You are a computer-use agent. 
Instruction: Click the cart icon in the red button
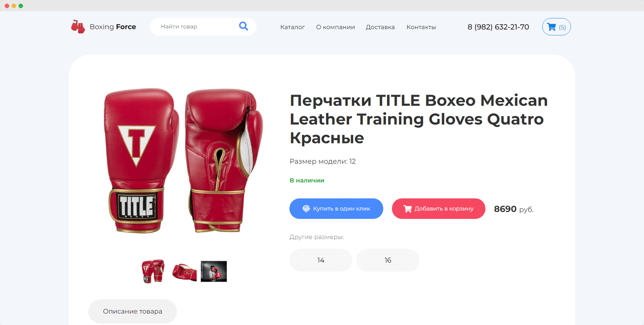tap(408, 209)
